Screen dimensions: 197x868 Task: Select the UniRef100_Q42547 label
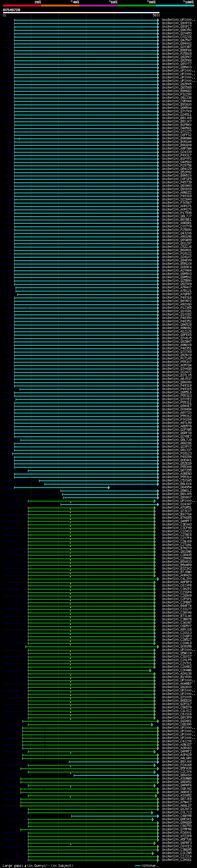[x=177, y=40]
